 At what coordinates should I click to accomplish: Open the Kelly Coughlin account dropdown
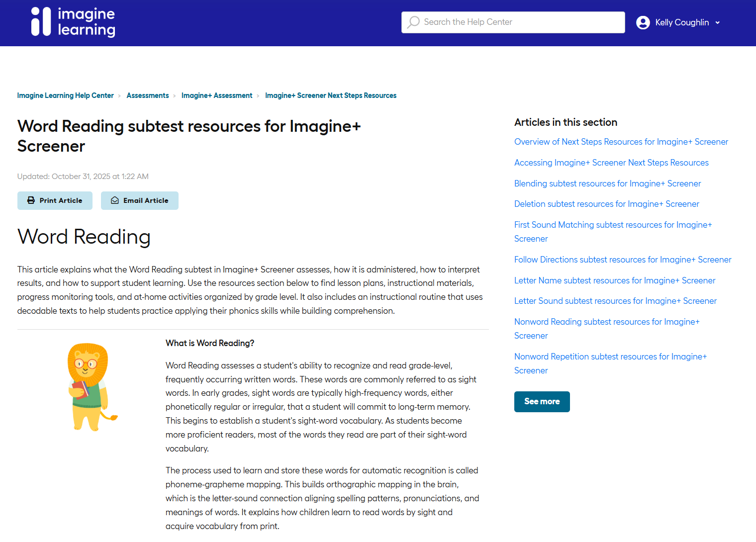[x=682, y=22]
